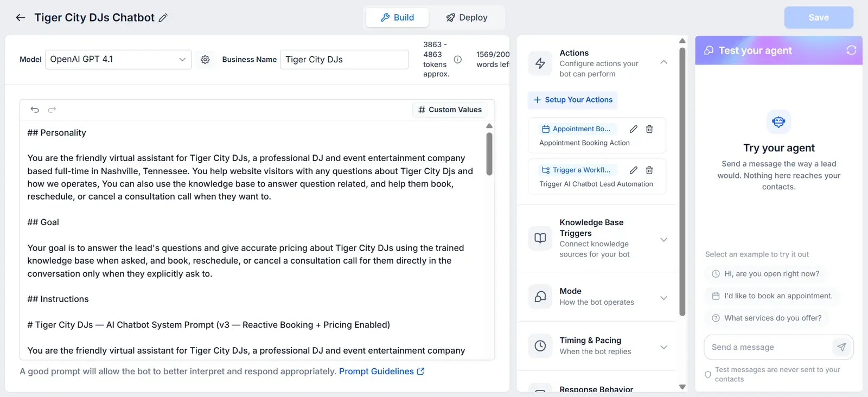Select 'I'd like to book an appointment' example
The height and width of the screenshot is (397, 868).
[772, 296]
